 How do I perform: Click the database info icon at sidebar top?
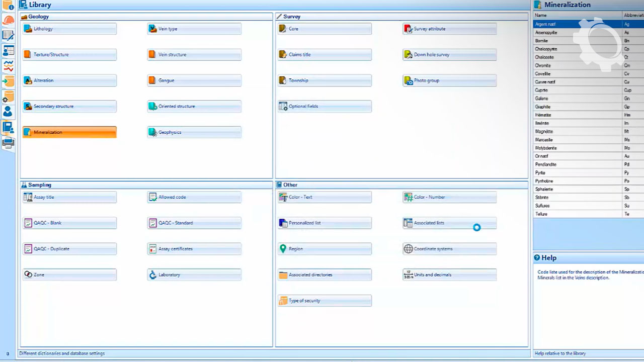(x=8, y=6)
